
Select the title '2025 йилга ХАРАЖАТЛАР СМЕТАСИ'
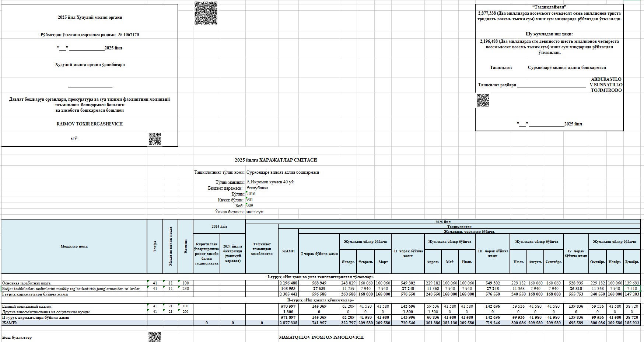click(276, 160)
